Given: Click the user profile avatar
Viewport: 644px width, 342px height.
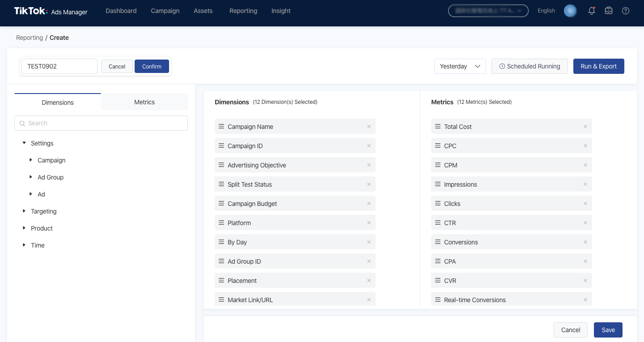Looking at the screenshot, I should (570, 11).
